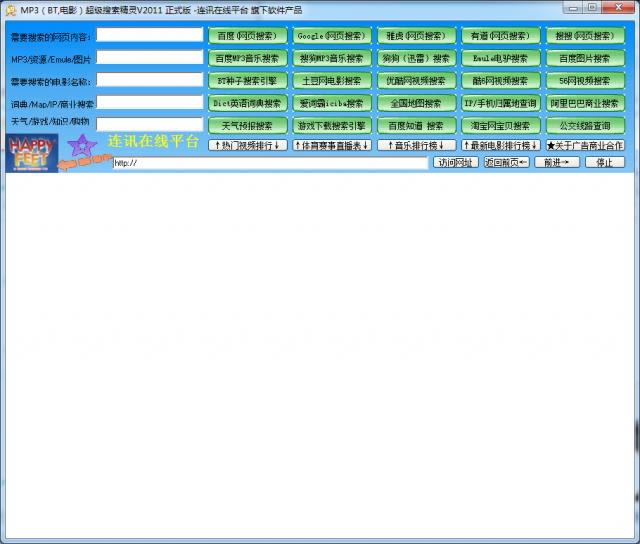
Task: Open 百度图片搜索
Action: 585,58
